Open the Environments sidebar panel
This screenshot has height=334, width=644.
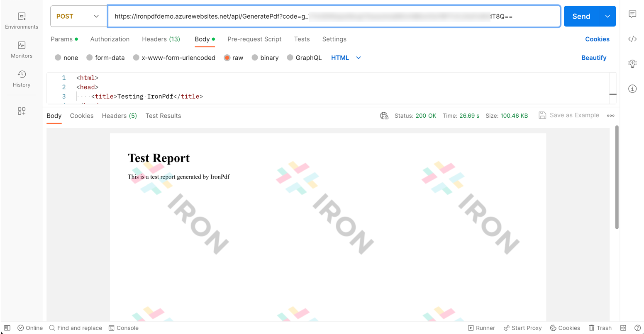tap(22, 21)
